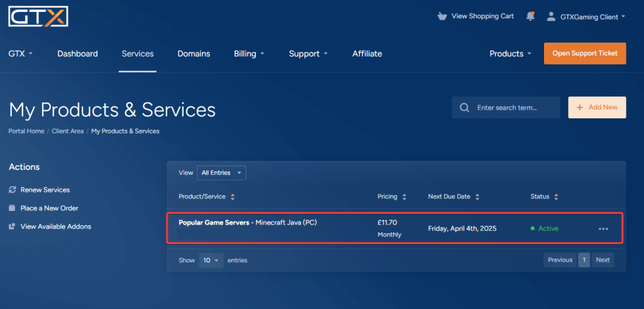
Task: Click the Previous pagination button
Action: click(x=560, y=260)
